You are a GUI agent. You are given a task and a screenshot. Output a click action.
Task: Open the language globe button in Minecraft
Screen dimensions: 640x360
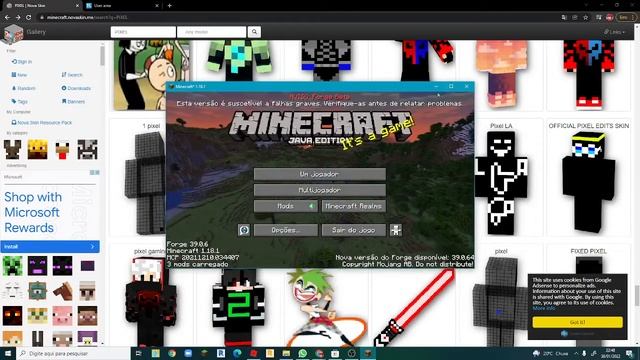[244, 230]
